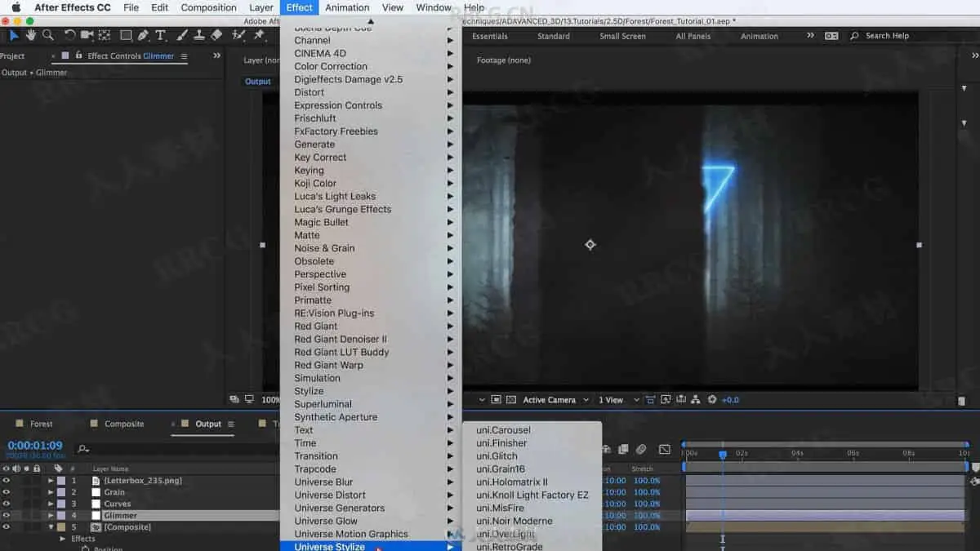Click the Comp Flowchart icon in viewer
This screenshot has width=980, height=551.
[695, 400]
